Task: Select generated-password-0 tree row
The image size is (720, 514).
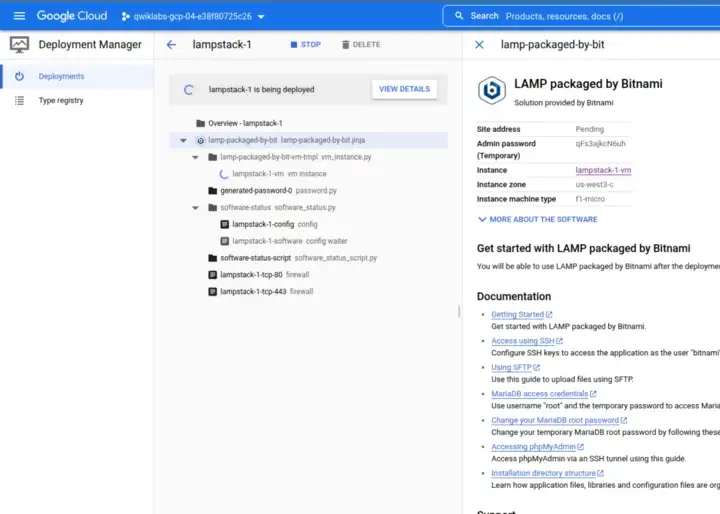Action: pyautogui.click(x=309, y=191)
